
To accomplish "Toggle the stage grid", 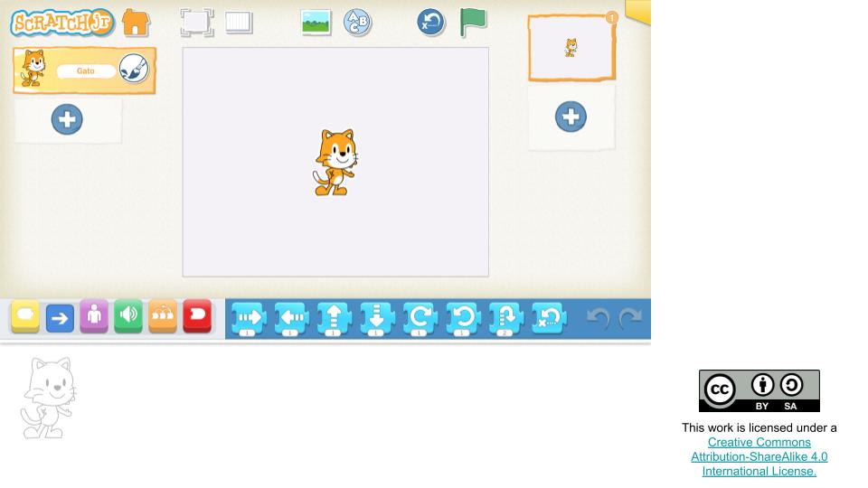I will (239, 23).
